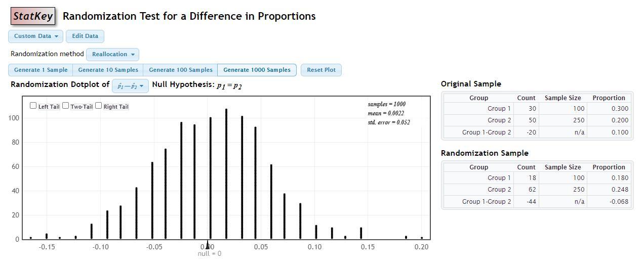The height and width of the screenshot is (268, 644).
Task: Generate 1000 Samples
Action: click(257, 70)
